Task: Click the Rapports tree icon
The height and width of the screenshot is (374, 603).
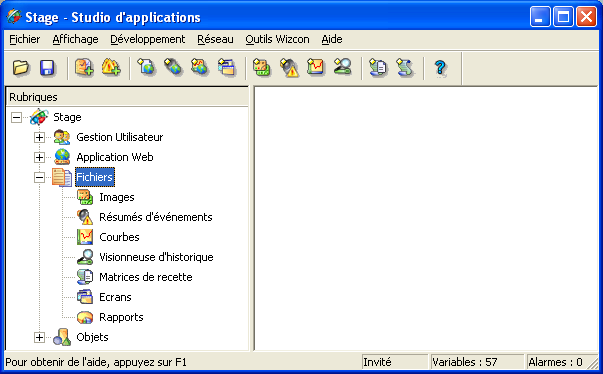Action: [x=85, y=317]
